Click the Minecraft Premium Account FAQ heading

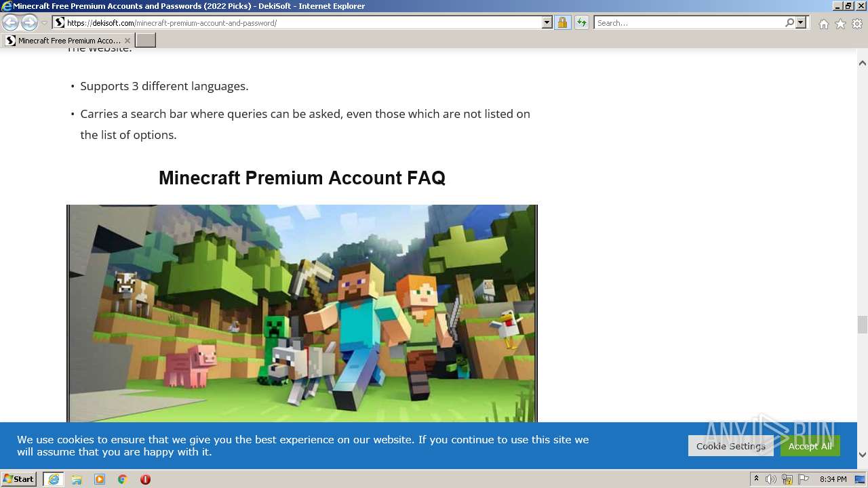click(302, 178)
